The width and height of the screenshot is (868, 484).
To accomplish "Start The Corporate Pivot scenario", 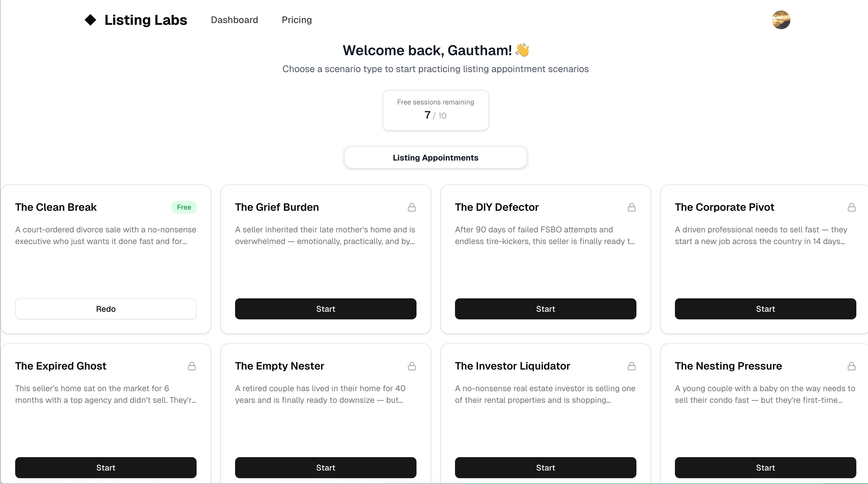I will tap(765, 309).
